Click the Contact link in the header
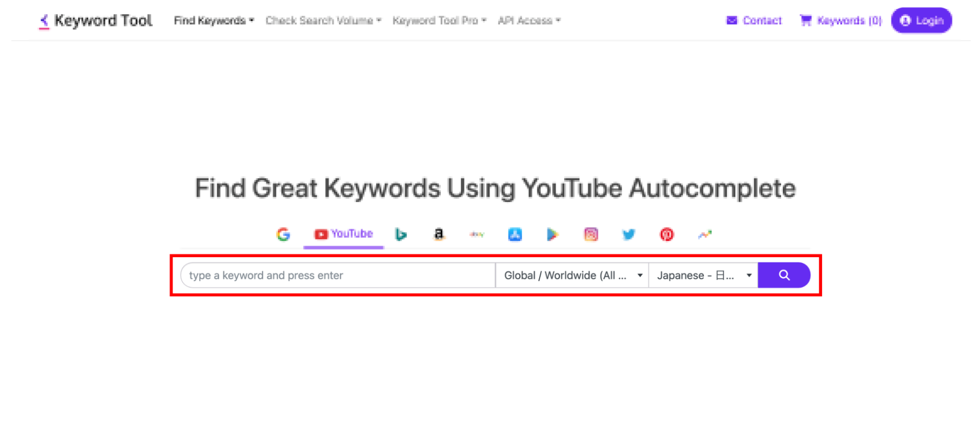This screenshot has width=980, height=431. 754,21
